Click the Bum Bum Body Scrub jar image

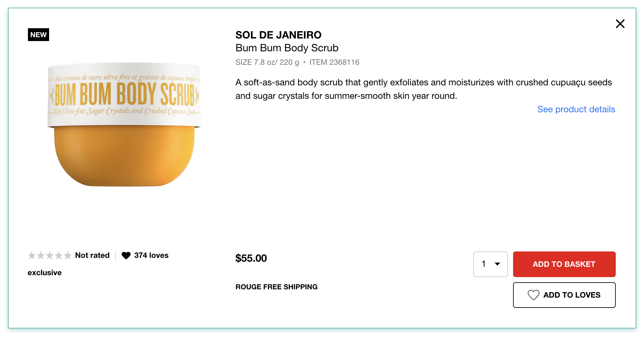[124, 125]
